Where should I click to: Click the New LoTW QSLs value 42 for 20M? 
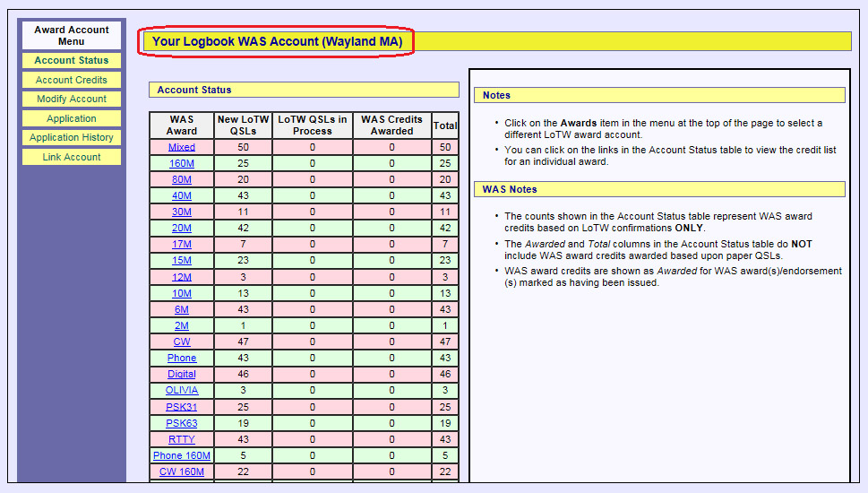243,228
